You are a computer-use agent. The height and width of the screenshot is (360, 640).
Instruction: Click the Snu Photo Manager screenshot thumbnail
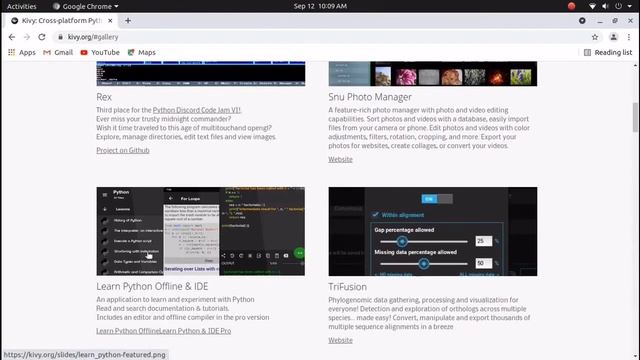(433, 74)
